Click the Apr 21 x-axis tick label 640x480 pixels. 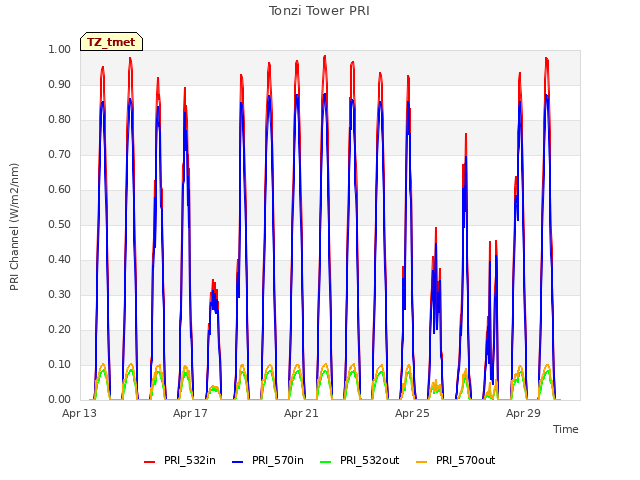[301, 413]
